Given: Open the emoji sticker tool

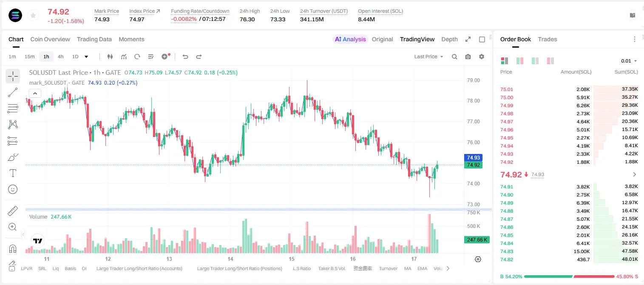Looking at the screenshot, I should (13, 189).
